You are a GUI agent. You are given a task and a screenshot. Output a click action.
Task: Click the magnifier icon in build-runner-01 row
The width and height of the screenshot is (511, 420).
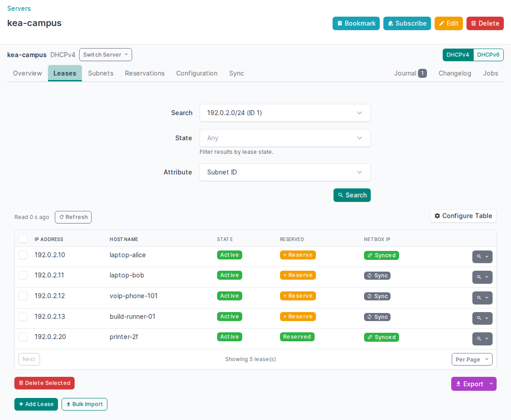tap(479, 318)
